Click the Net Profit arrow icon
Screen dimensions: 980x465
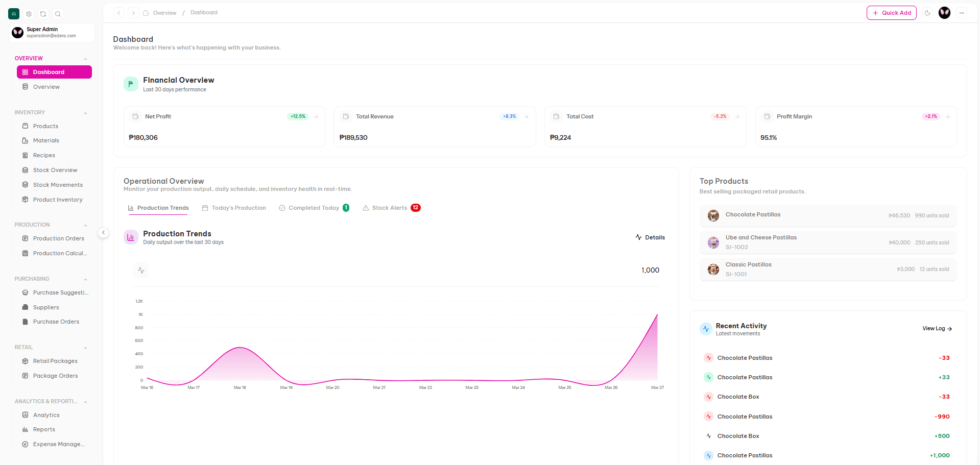click(316, 116)
